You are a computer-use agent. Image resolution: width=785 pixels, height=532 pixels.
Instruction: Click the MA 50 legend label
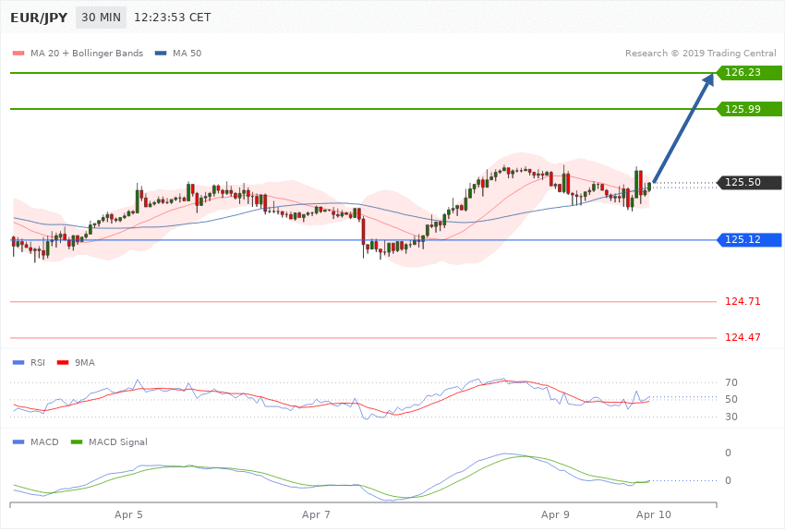(187, 53)
